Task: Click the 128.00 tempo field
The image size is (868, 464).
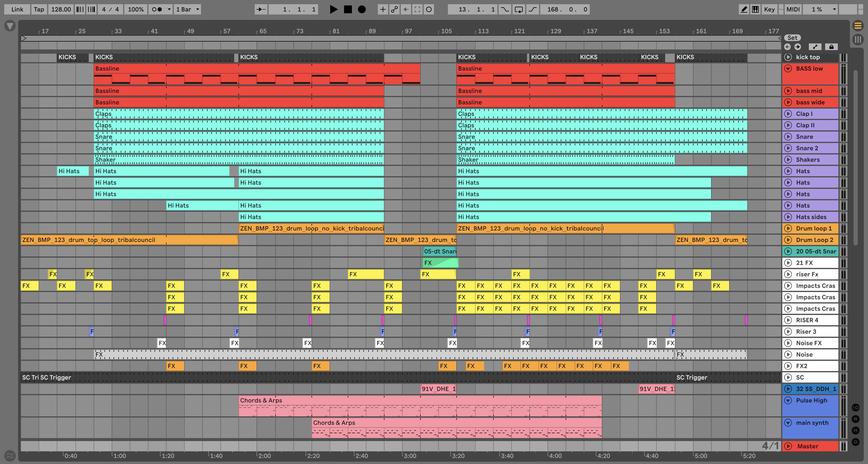Action: click(61, 9)
